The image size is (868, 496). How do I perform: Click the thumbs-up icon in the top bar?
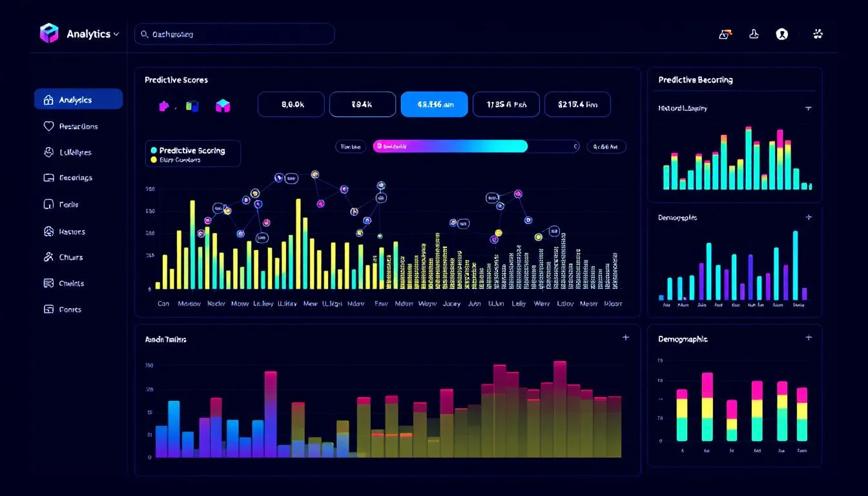click(754, 34)
